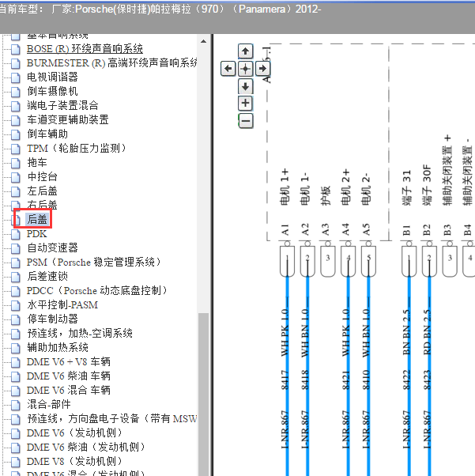Open 右后盖 wiring diagram
The image size is (475, 476).
click(x=42, y=206)
